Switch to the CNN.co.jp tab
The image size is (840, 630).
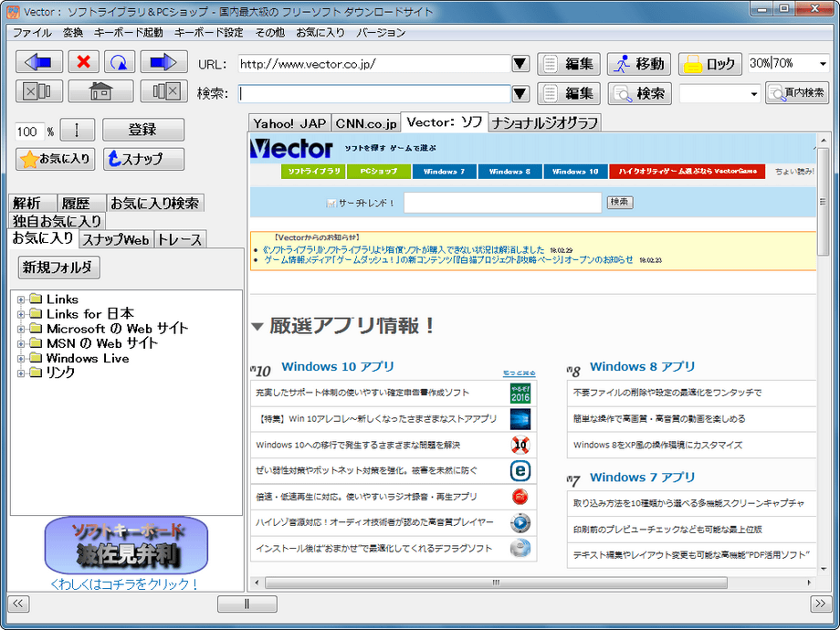366,123
